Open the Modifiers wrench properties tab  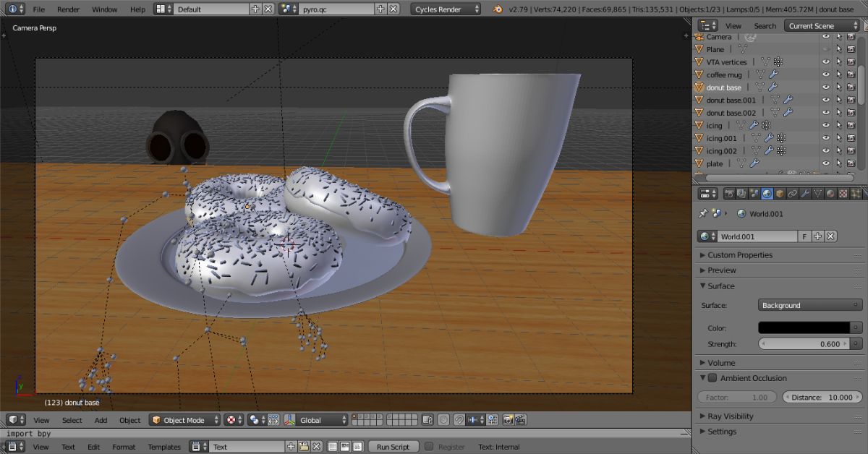[x=805, y=194]
